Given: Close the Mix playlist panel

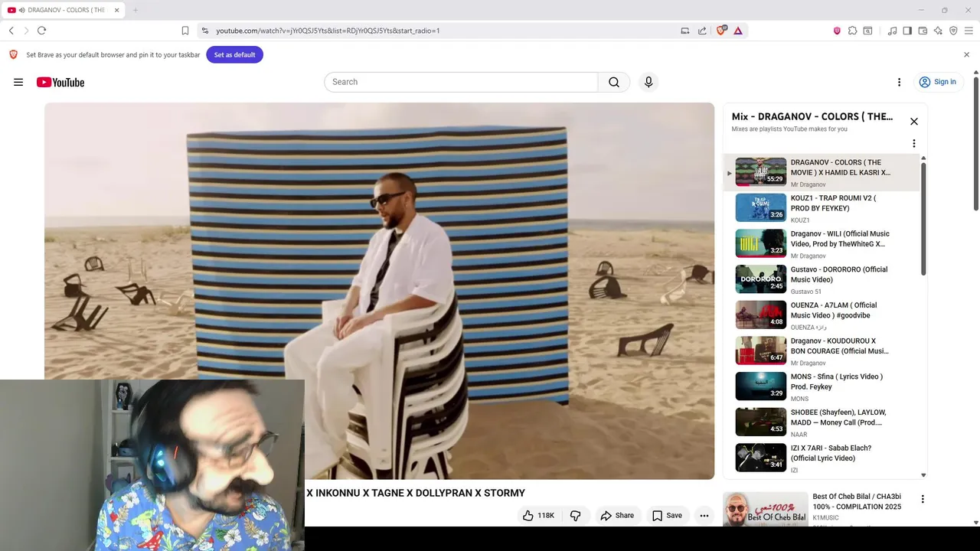Looking at the screenshot, I should [914, 122].
